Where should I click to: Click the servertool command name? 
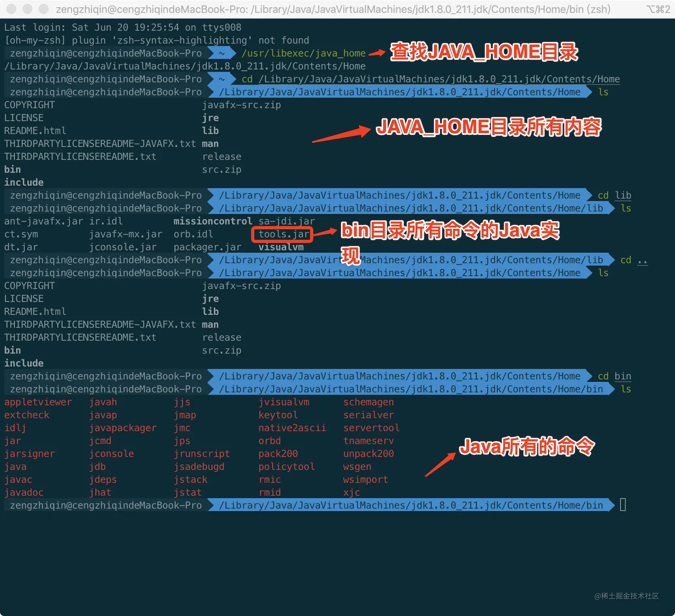click(371, 428)
